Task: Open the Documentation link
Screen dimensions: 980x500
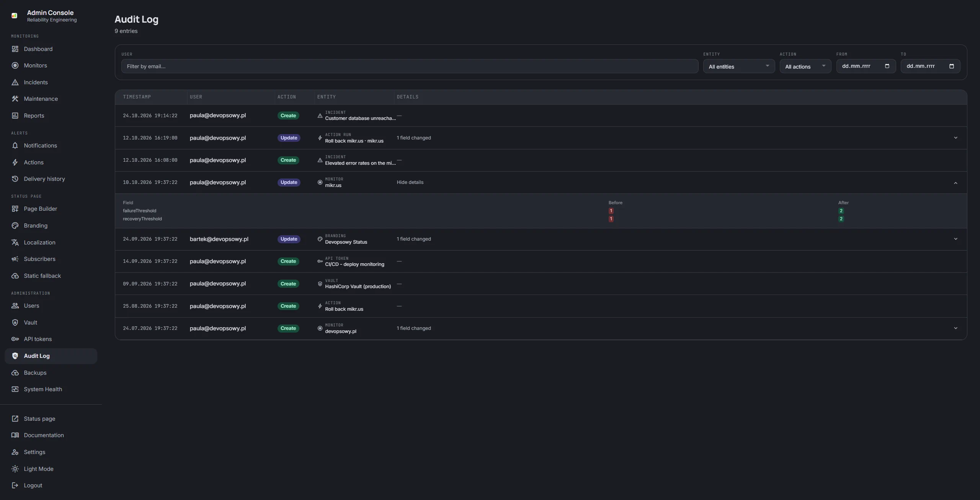Action: [x=51, y=435]
